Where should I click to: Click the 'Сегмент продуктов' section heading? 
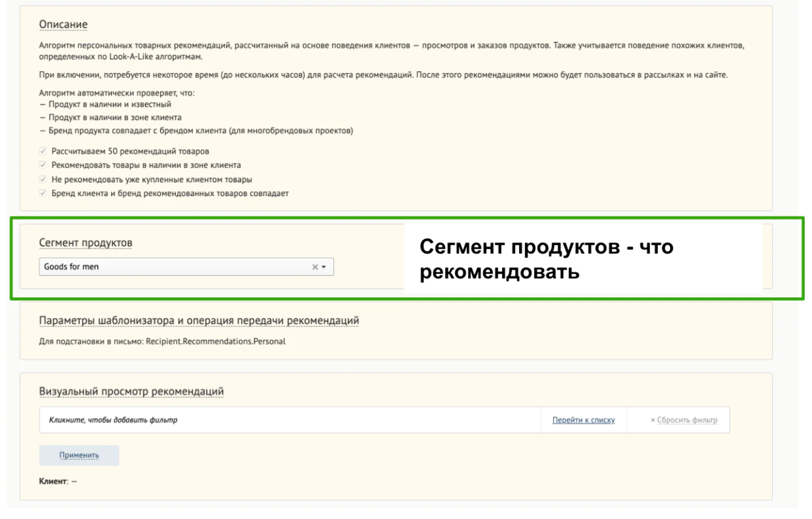[86, 243]
